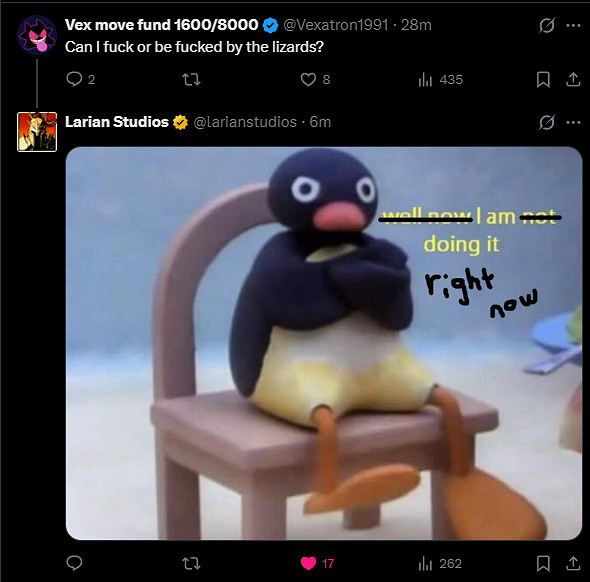Open Grok icon on Larian Studios tweet

[x=546, y=122]
